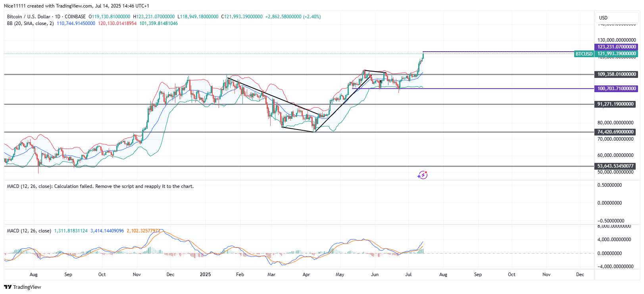The width and height of the screenshot is (644, 294).
Task: Click the purple 123,231.07000000 price label
Action: click(x=617, y=47)
